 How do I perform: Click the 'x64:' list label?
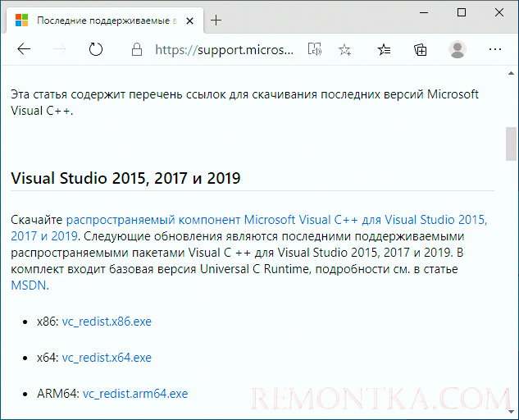pos(48,358)
